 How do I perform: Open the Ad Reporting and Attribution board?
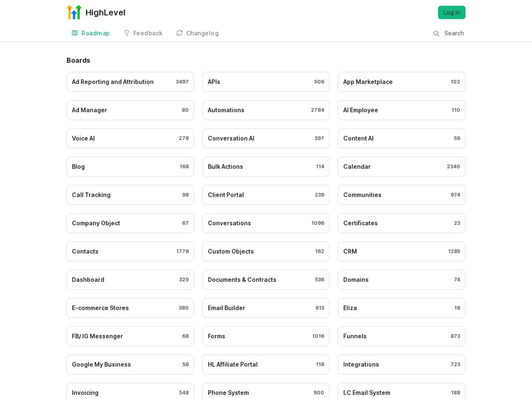click(x=130, y=82)
